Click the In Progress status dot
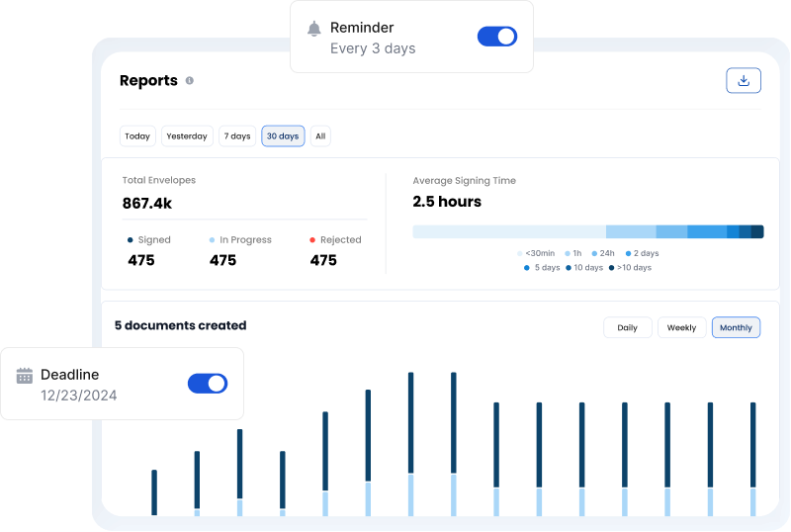791x532 pixels. [212, 239]
